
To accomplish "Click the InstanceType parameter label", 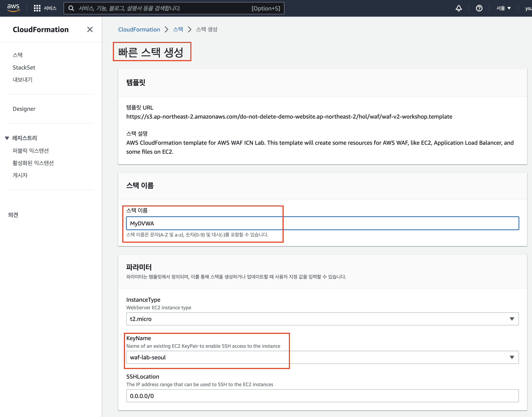I will tap(143, 300).
